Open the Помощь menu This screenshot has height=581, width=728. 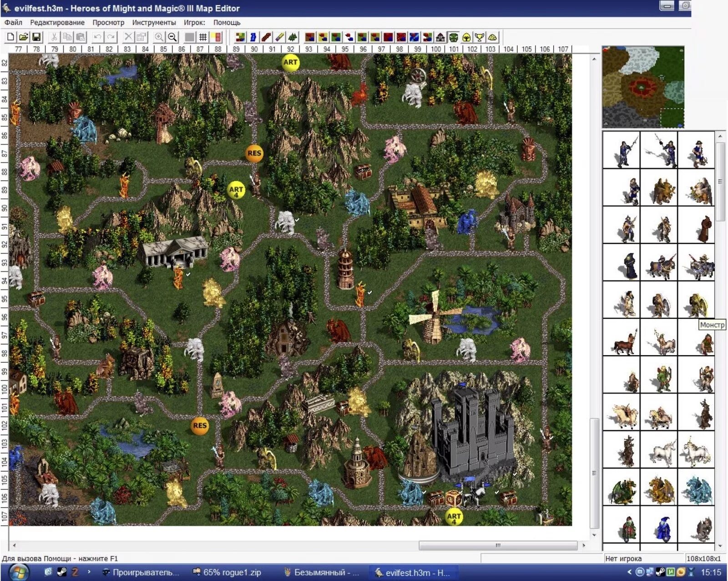[x=227, y=22]
